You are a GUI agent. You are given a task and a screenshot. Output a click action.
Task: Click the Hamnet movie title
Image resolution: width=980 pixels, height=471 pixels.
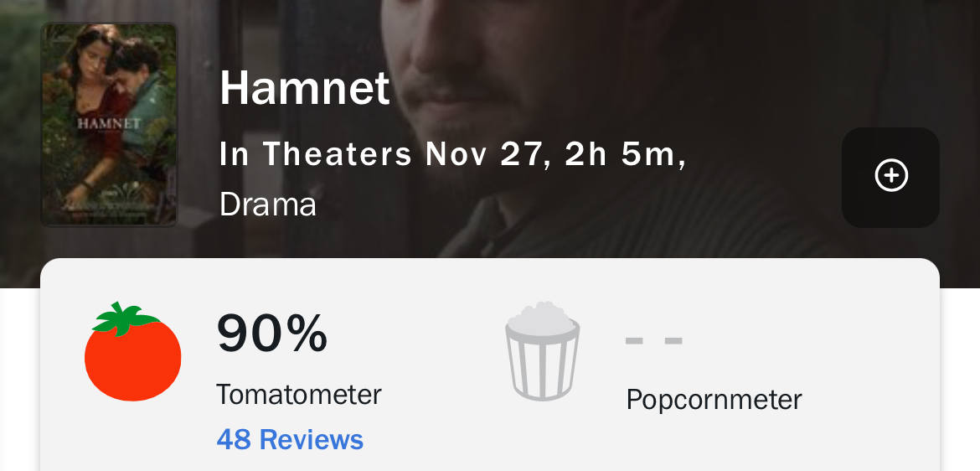[305, 87]
